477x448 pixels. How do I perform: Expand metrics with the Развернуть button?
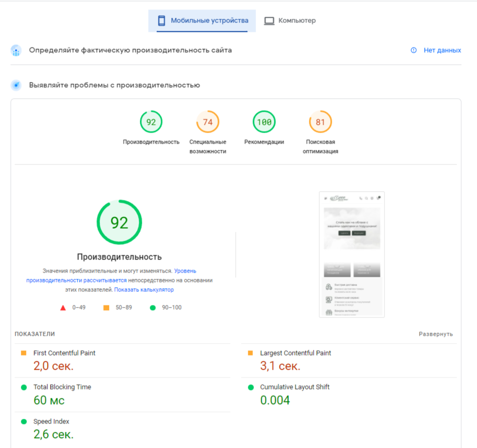(x=436, y=334)
